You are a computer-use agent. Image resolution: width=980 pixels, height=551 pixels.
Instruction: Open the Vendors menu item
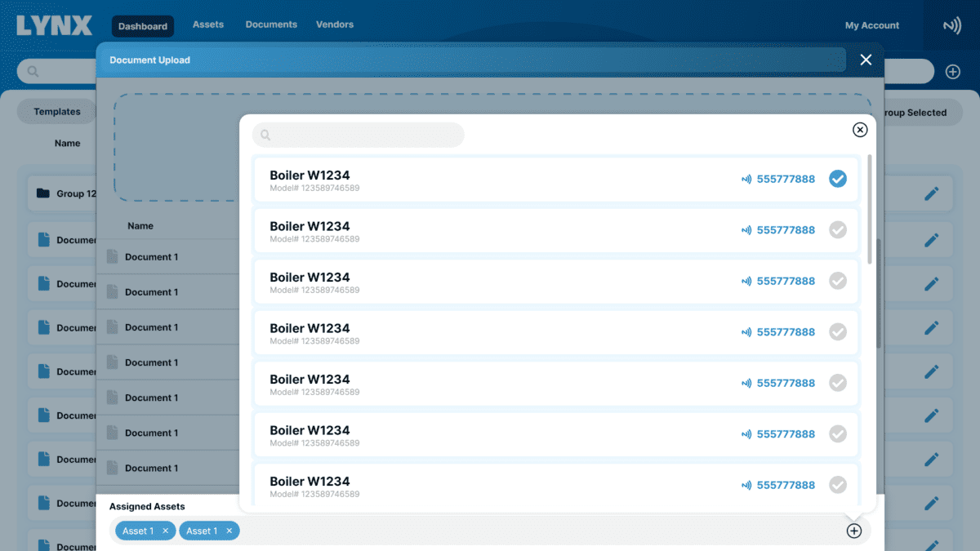(x=335, y=24)
